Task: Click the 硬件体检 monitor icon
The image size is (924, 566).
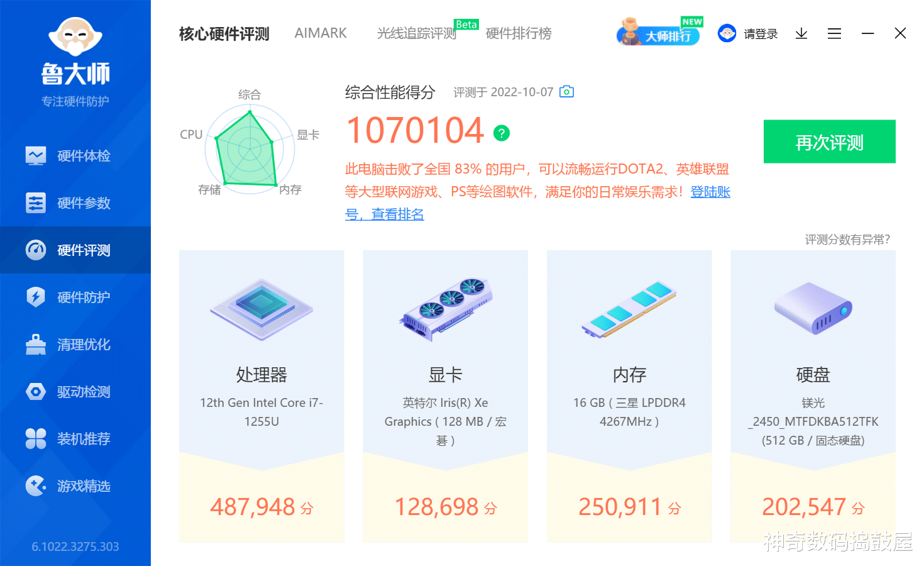Action: pos(36,155)
